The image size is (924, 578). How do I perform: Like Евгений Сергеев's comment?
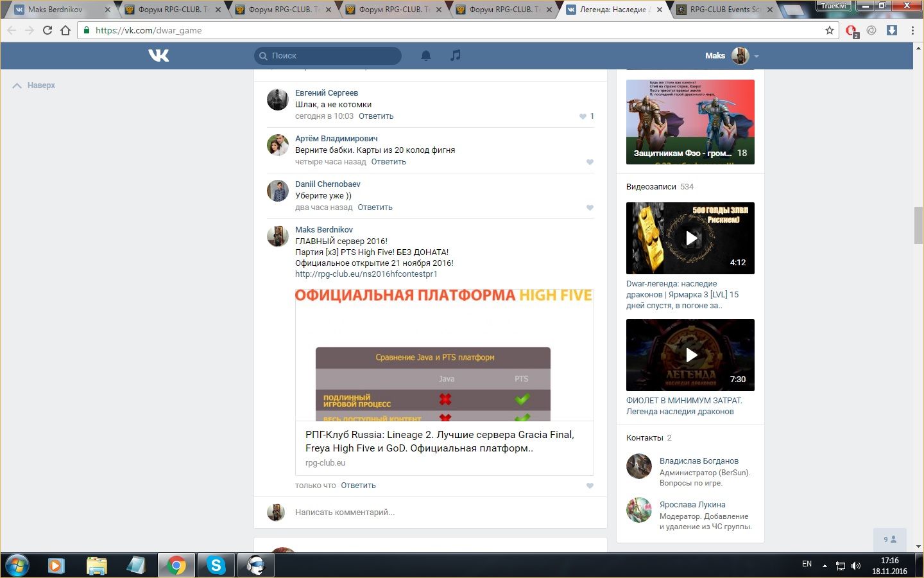[x=583, y=116]
